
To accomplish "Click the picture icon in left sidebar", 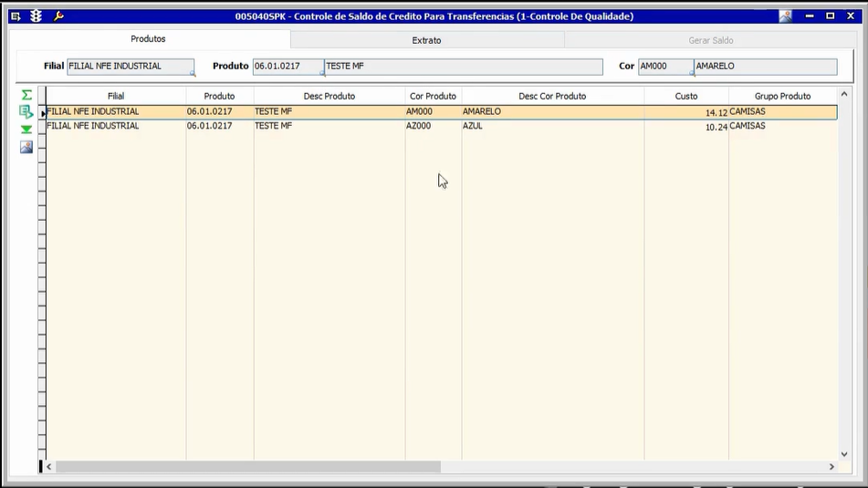I will coord(26,147).
